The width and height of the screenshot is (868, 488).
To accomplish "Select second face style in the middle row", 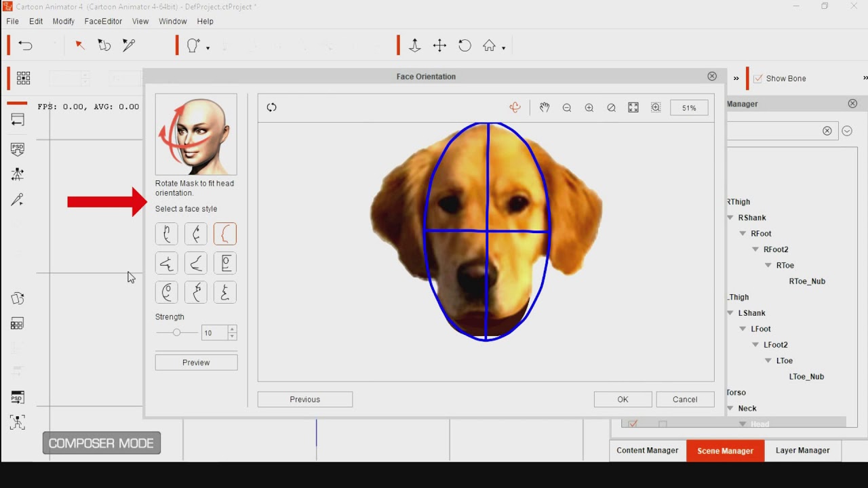I will pos(196,263).
